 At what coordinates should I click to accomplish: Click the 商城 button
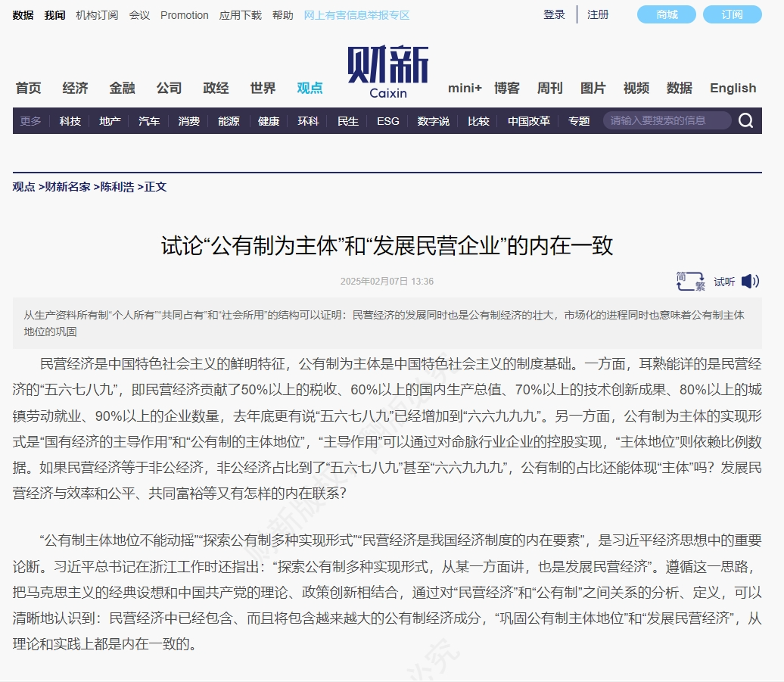(x=666, y=14)
